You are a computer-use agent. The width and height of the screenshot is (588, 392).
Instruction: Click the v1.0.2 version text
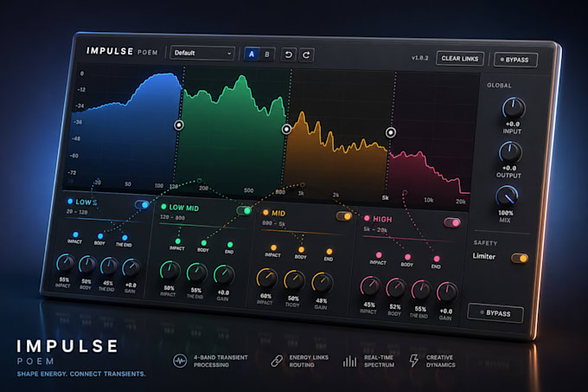tap(419, 58)
